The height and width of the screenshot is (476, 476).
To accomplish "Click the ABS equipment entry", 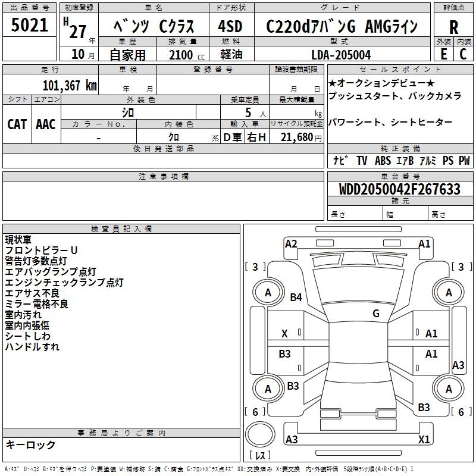I will point(383,160).
